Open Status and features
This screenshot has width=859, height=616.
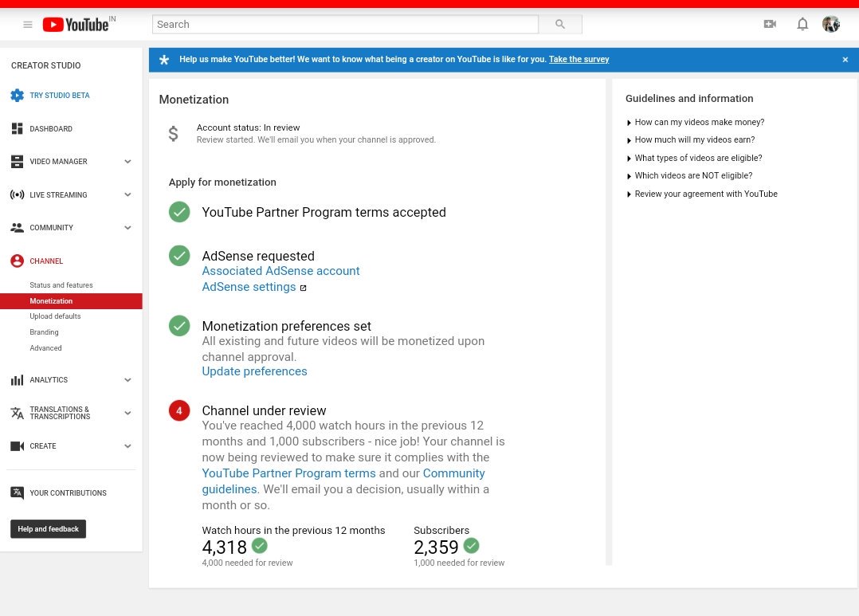click(x=61, y=285)
